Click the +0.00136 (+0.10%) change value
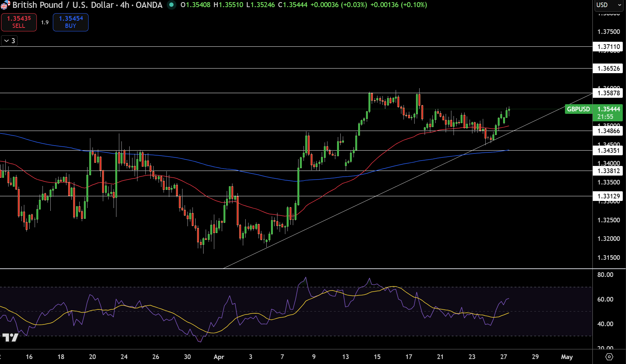 pos(399,5)
